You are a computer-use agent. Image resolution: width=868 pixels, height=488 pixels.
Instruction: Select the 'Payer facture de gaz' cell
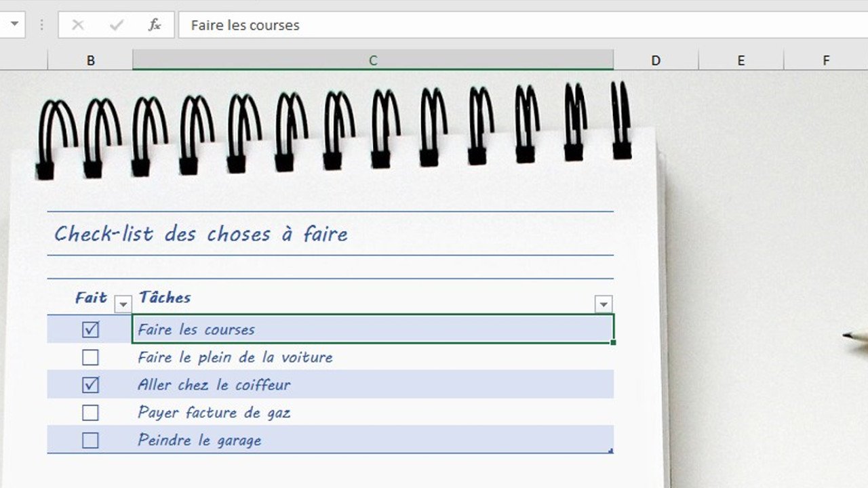373,412
